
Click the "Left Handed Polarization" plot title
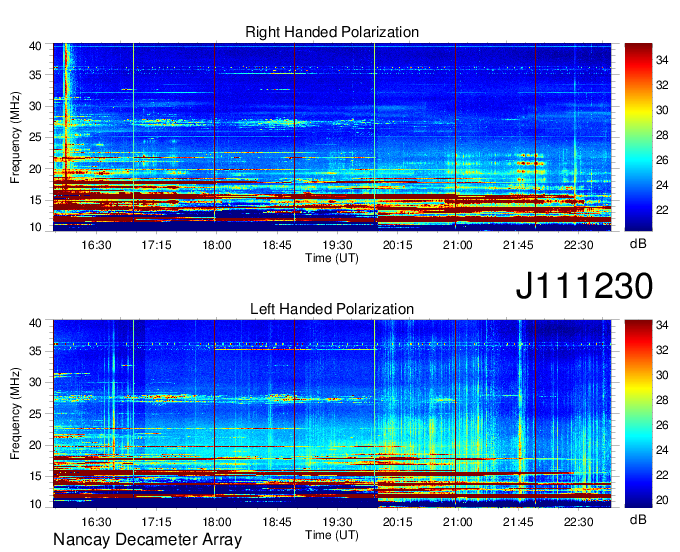point(332,309)
